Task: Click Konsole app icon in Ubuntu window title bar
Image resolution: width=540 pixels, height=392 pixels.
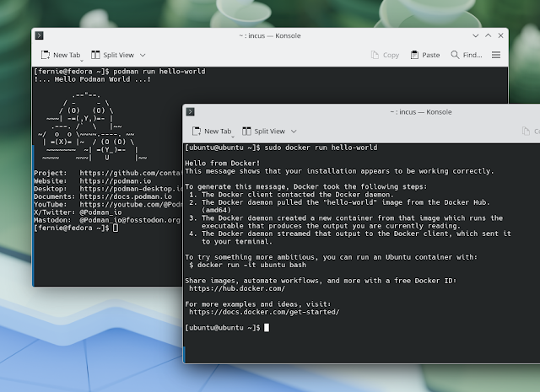Action: 192,111
